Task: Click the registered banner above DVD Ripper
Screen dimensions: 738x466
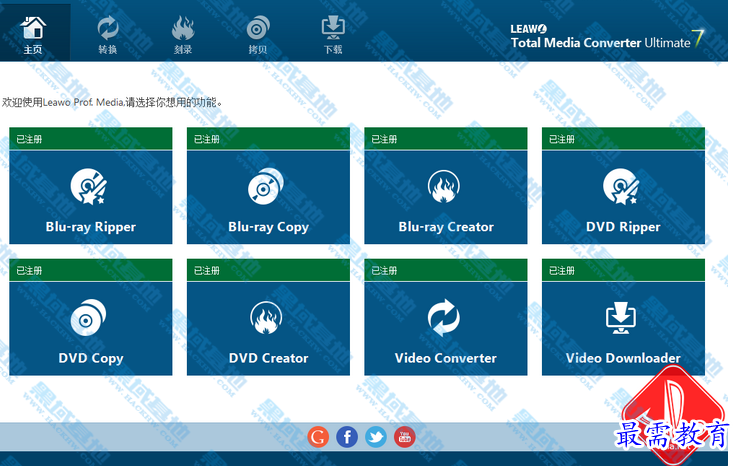Action: click(x=623, y=139)
